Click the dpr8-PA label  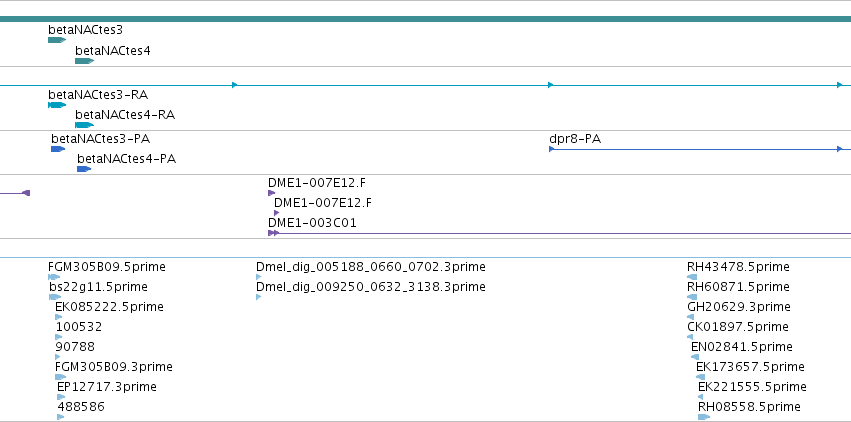click(x=575, y=139)
